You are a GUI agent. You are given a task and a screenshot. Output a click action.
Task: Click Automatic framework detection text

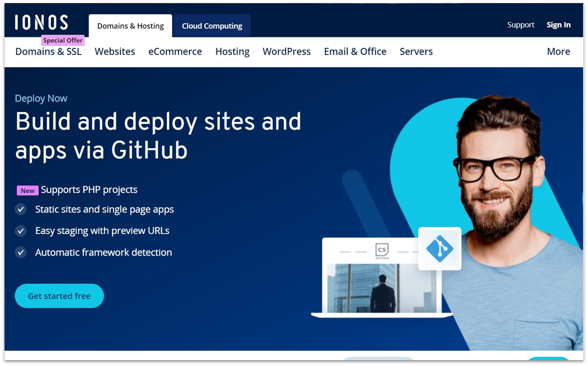point(104,253)
